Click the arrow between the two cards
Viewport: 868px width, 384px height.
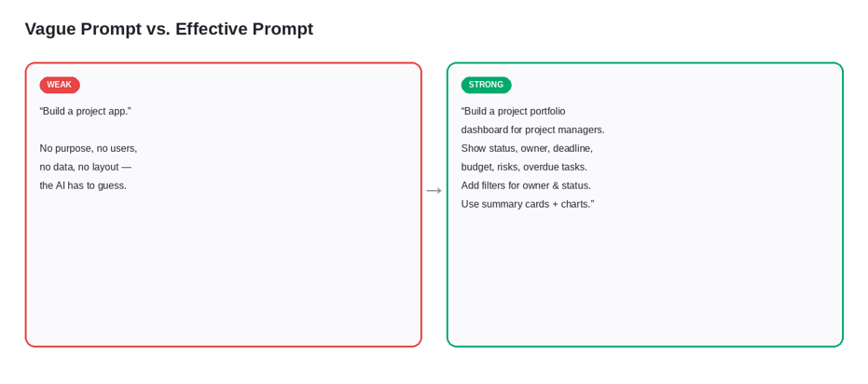coord(434,191)
